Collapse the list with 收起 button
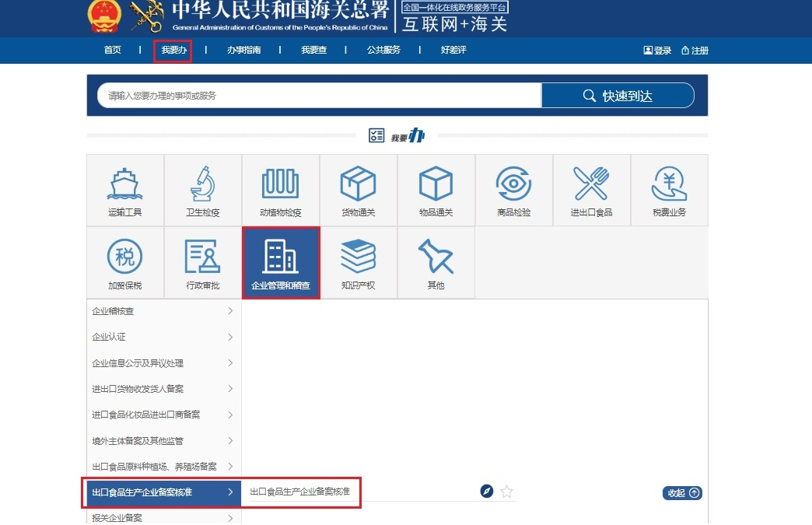Viewport: 812px width, 525px height. click(x=682, y=493)
